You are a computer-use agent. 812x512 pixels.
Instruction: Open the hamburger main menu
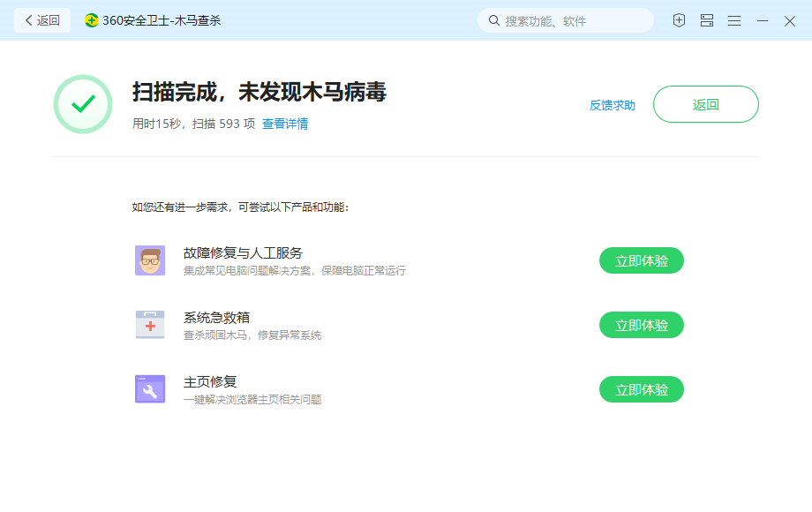pyautogui.click(x=734, y=20)
